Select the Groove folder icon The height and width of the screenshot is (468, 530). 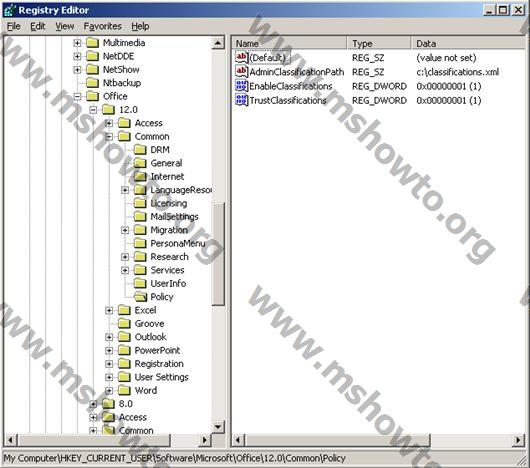[x=124, y=323]
